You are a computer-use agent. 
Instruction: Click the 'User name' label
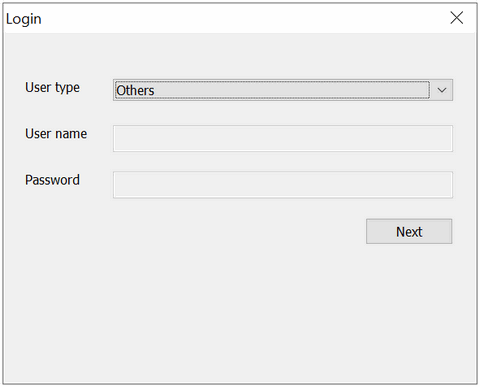point(56,134)
